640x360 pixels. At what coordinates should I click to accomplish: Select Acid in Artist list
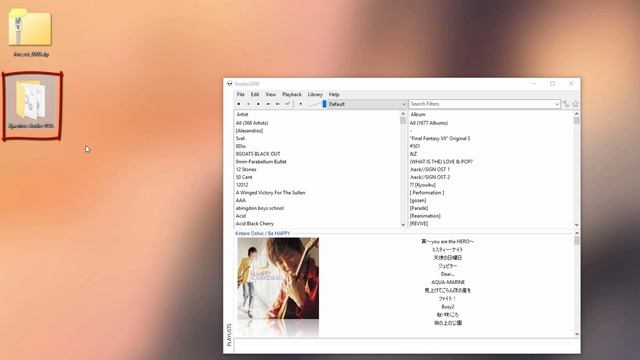coord(241,216)
